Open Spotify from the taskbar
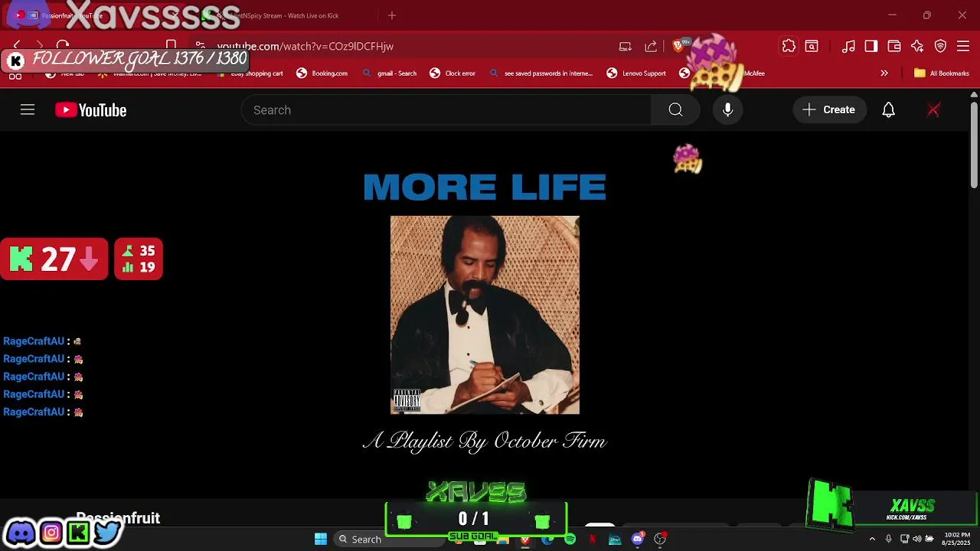Image resolution: width=980 pixels, height=551 pixels. (x=570, y=540)
